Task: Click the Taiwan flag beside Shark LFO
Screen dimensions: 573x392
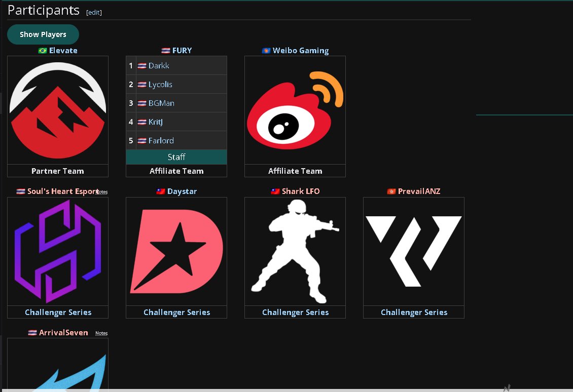Action: click(x=275, y=191)
